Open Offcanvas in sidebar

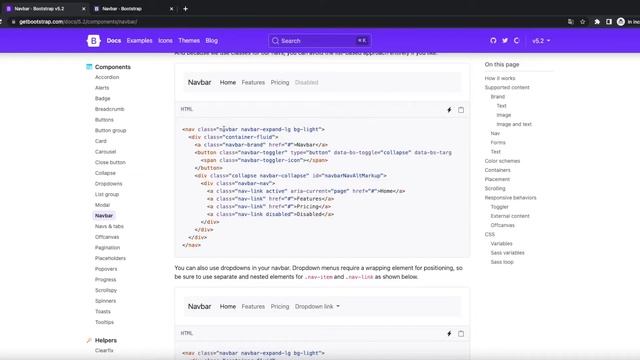tap(107, 237)
